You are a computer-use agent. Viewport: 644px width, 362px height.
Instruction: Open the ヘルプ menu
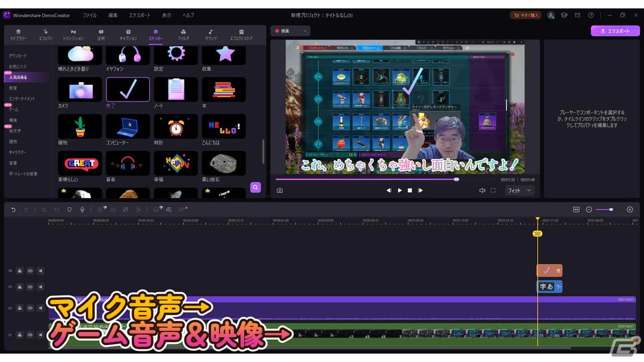188,16
